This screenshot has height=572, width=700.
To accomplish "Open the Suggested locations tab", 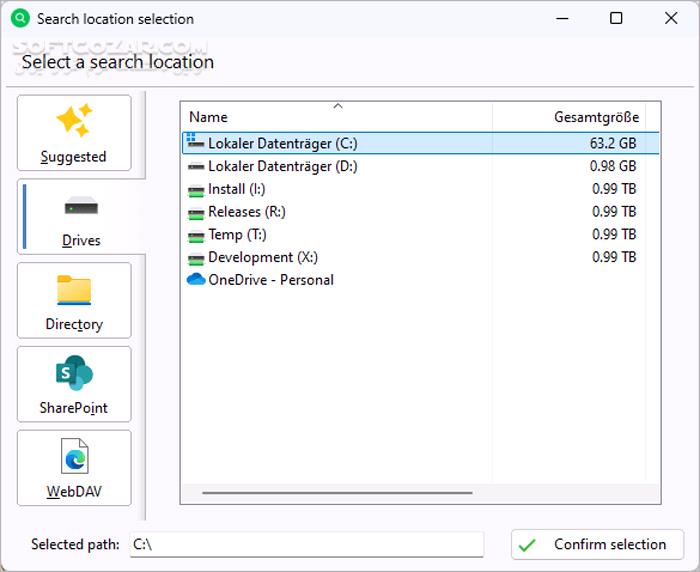I will [74, 133].
